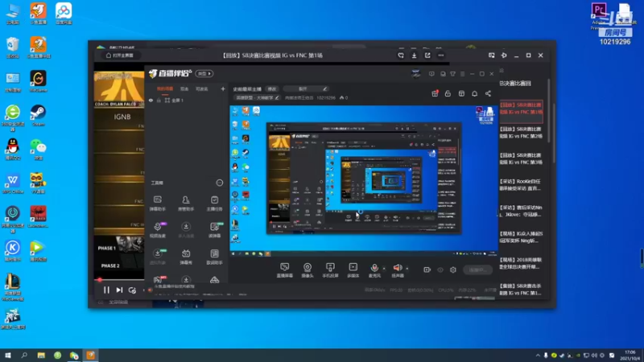The height and width of the screenshot is (362, 644).
Task: Open the 多人连麦 tool in the toolbox
Action: coord(186,230)
